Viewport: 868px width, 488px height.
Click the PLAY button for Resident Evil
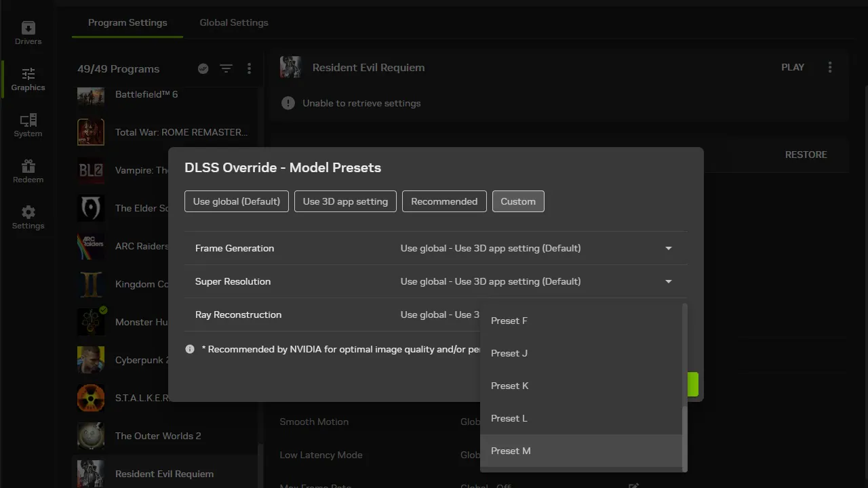tap(793, 67)
